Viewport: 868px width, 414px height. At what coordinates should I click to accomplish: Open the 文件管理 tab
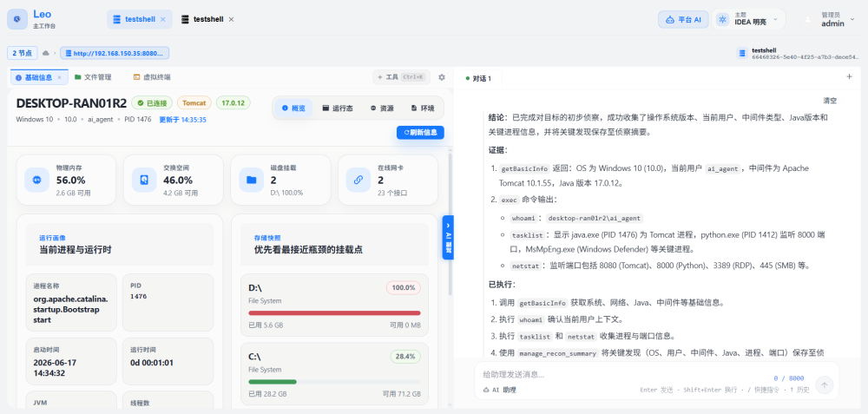pyautogui.click(x=93, y=77)
